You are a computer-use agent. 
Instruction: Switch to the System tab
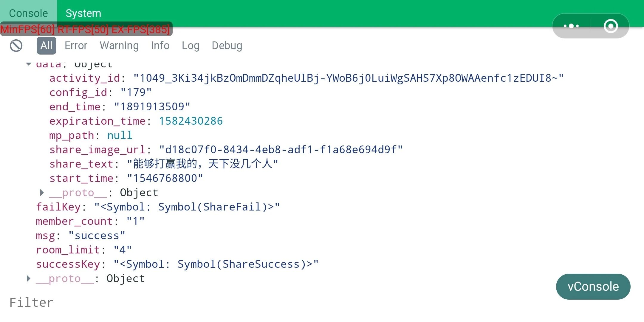pyautogui.click(x=83, y=13)
